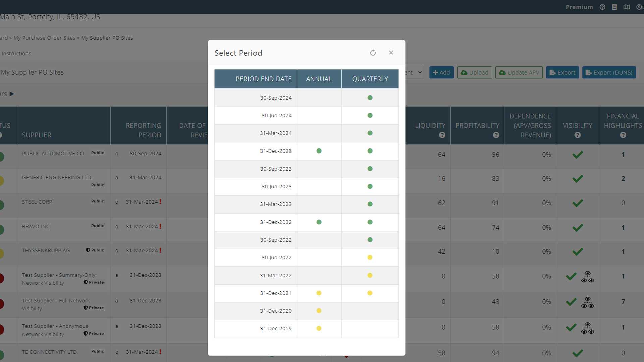Viewport: 644px width, 362px height.
Task: Click the map icon in top bar
Action: tap(627, 7)
